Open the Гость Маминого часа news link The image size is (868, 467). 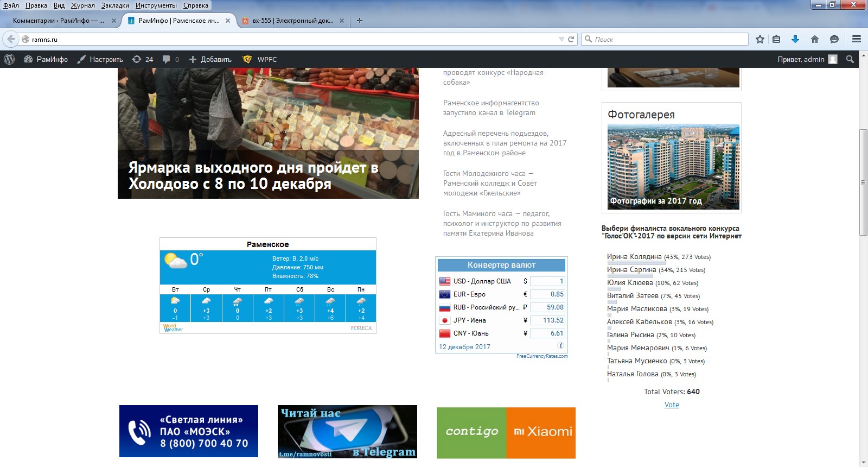point(502,223)
